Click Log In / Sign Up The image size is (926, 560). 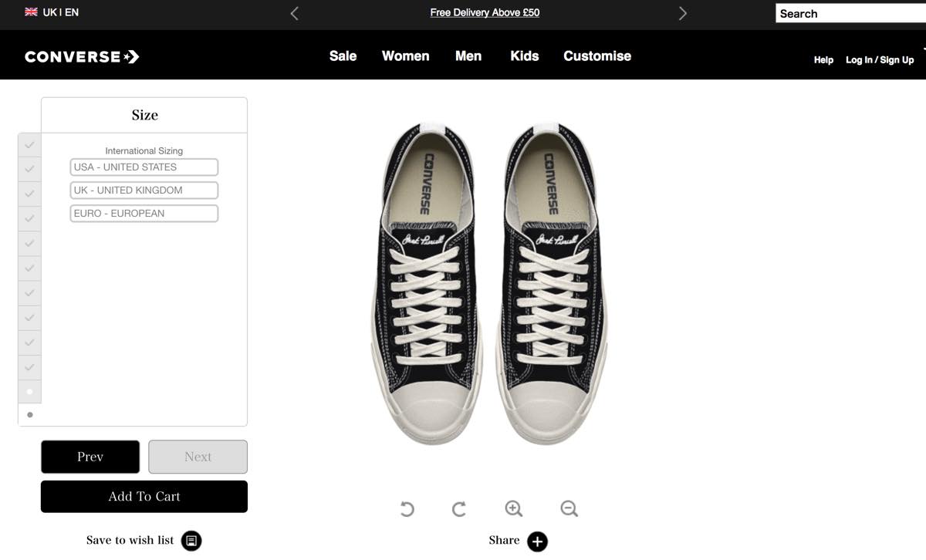point(880,59)
